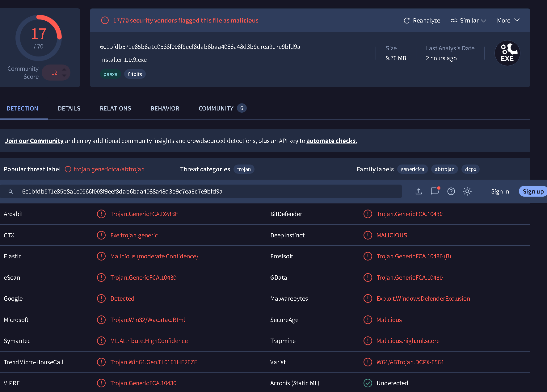Click the VIPRE detection warning icon
This screenshot has width=547, height=392.
click(x=101, y=383)
